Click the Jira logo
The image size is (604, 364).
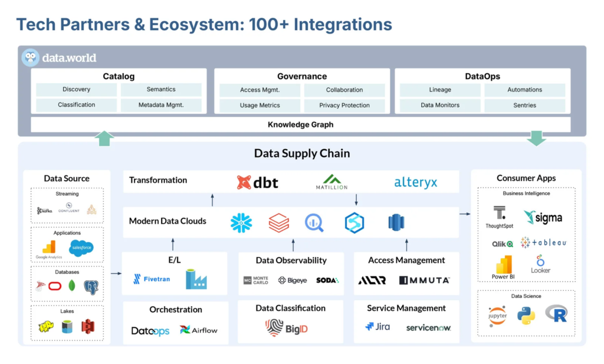(x=377, y=327)
